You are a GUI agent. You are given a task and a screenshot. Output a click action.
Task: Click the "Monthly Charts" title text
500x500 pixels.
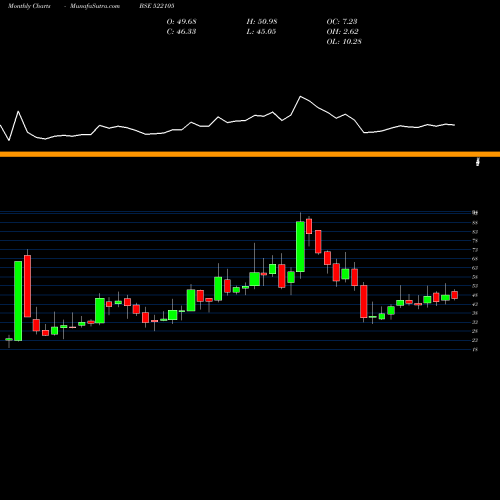point(29,6)
